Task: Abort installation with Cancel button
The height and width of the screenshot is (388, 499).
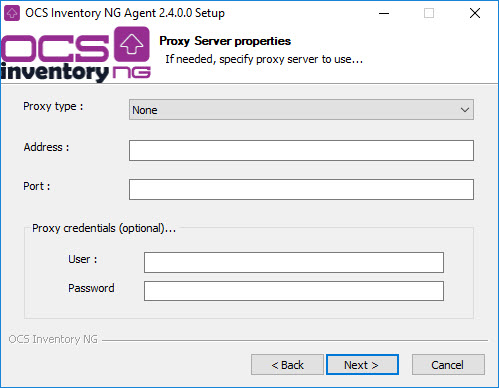Action: point(448,365)
